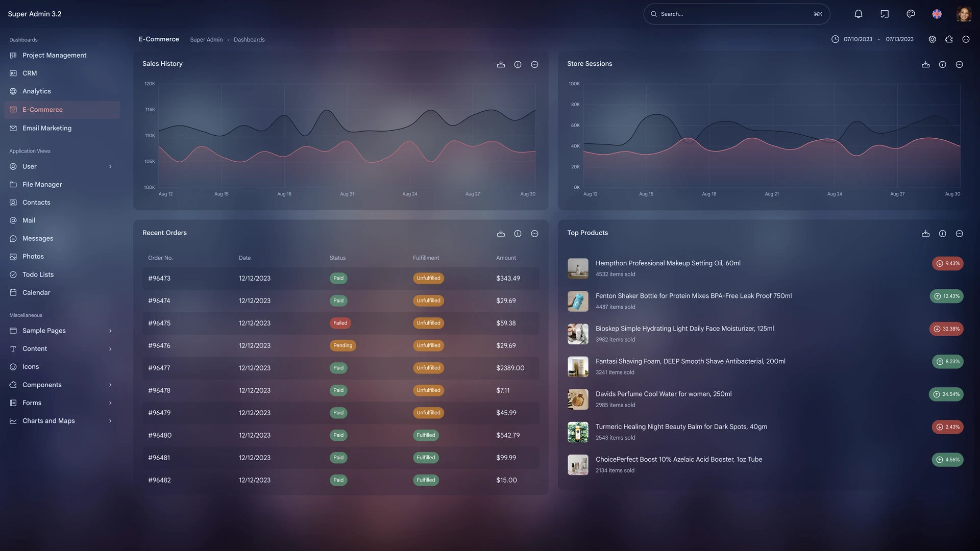Open File Manager
Screen dimensions: 980x551
[x=62, y=184]
